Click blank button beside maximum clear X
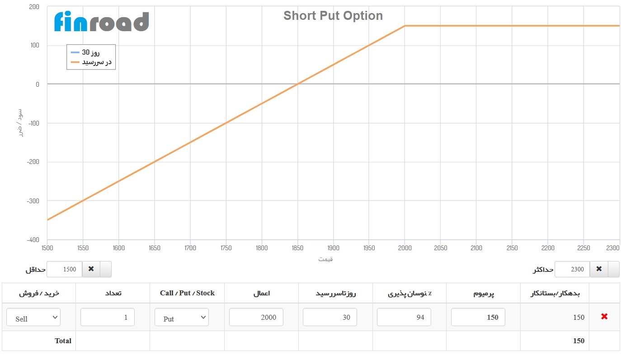Screen dimensions: 621x364 point(614,269)
